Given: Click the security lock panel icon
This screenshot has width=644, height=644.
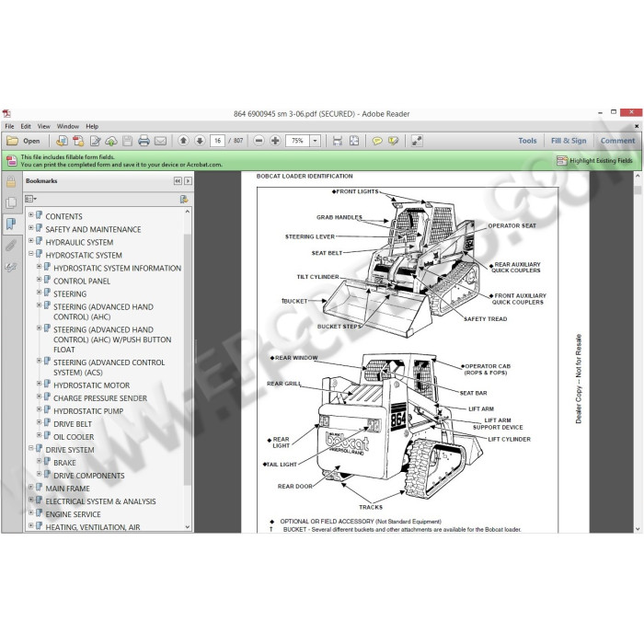Looking at the screenshot, I should (11, 182).
